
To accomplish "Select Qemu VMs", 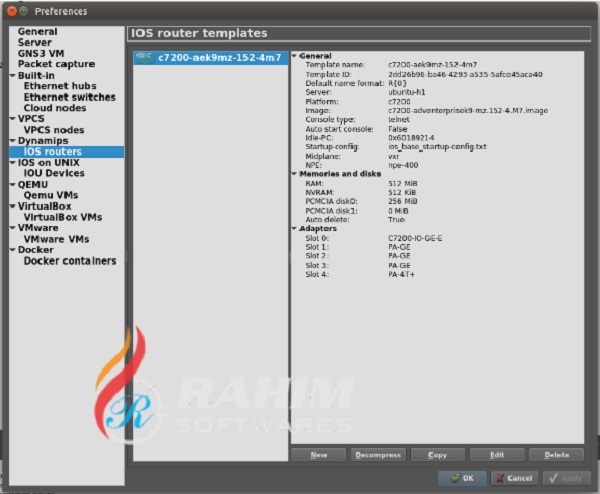I will (x=51, y=195).
